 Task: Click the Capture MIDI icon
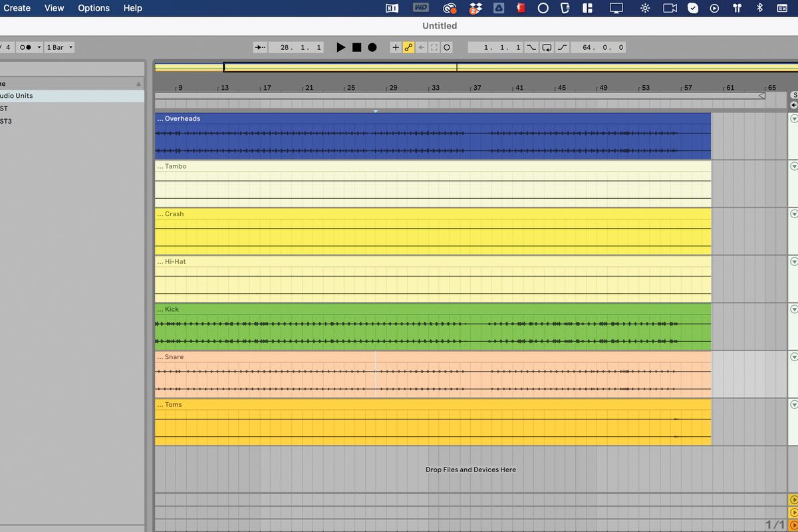pos(434,47)
